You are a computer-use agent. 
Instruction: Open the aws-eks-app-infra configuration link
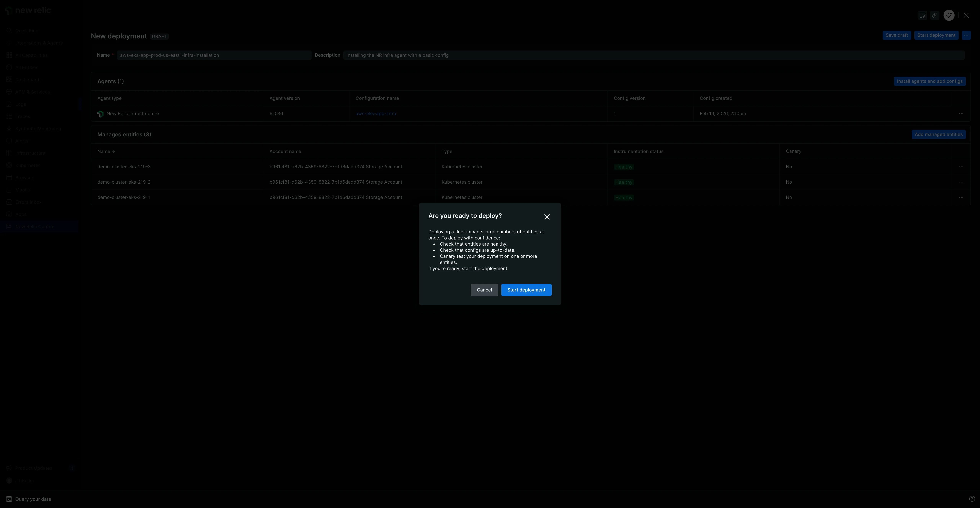376,114
